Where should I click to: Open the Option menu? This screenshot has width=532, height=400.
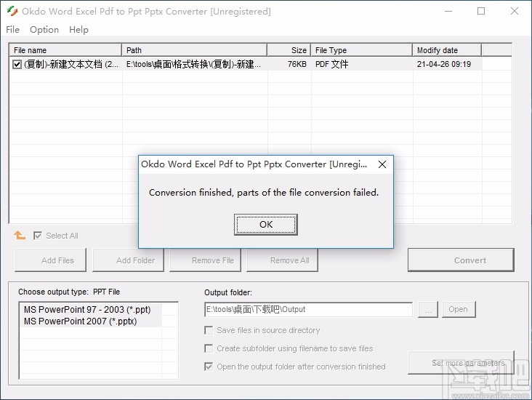[44, 30]
